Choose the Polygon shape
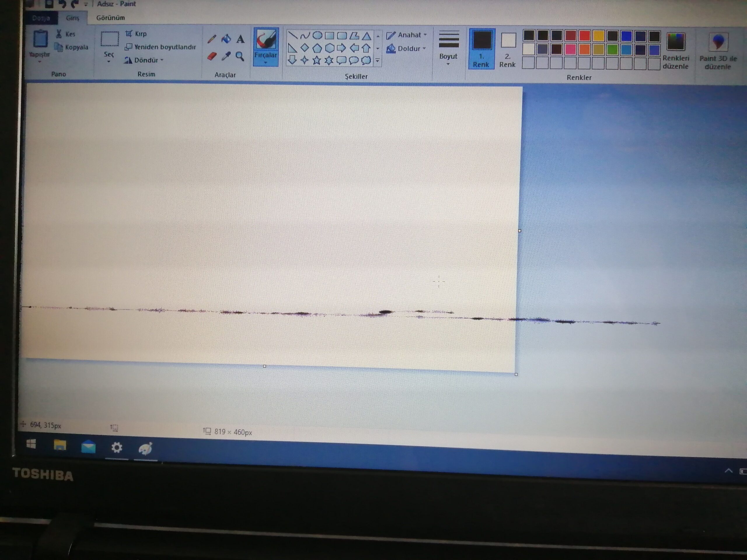This screenshot has height=560, width=747. pos(354,36)
